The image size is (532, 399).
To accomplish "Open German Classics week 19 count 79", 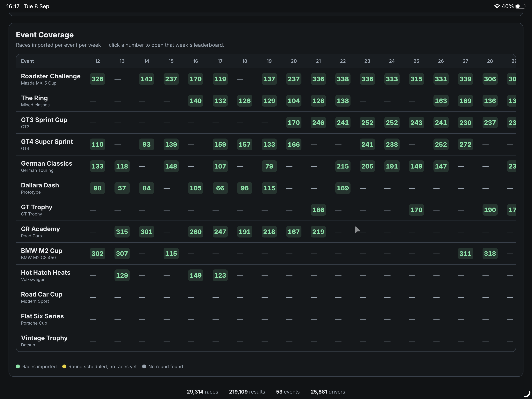I will pos(269,166).
